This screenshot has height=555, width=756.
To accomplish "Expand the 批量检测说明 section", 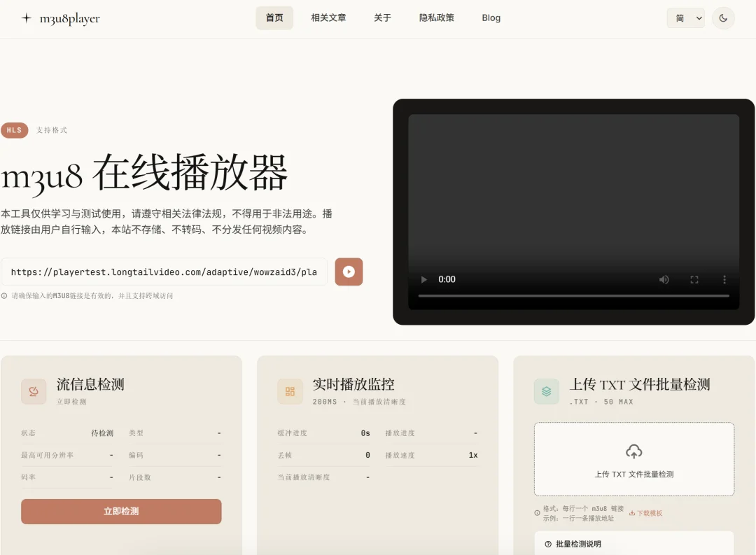I will tap(634, 544).
